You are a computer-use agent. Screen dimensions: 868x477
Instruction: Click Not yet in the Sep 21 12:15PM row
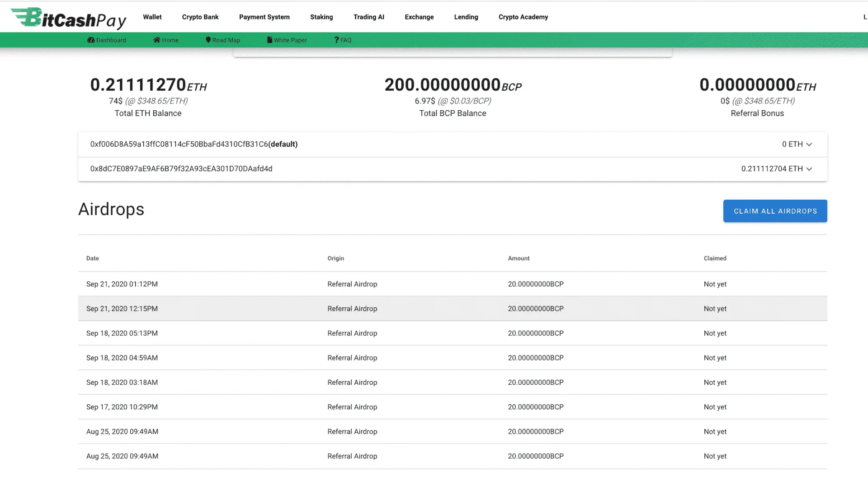pos(715,309)
